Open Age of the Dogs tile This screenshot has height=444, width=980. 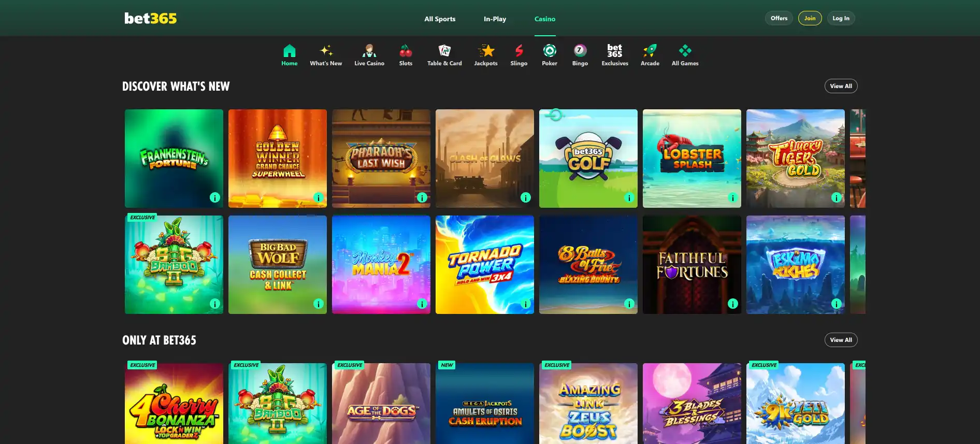(381, 404)
